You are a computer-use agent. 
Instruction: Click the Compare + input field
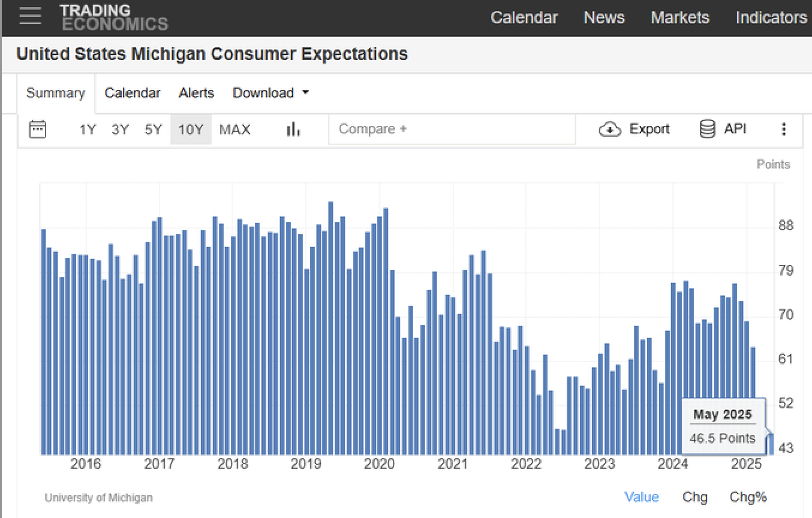point(452,129)
